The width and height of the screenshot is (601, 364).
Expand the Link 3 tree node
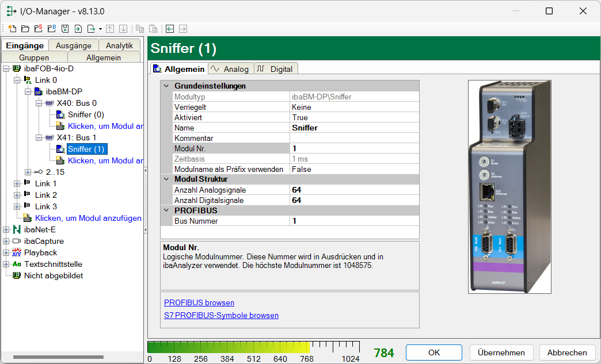[17, 206]
